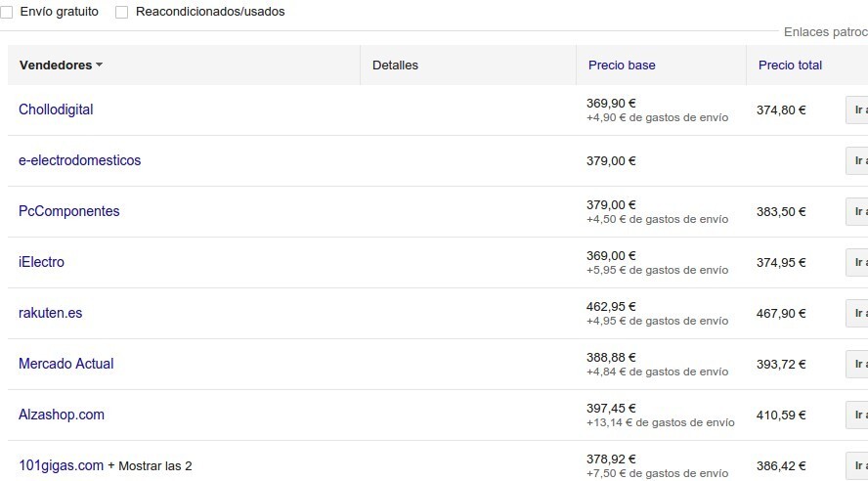Click the Enlaces patrocinados label
Viewport: 868px width, 481px height.
tap(825, 32)
